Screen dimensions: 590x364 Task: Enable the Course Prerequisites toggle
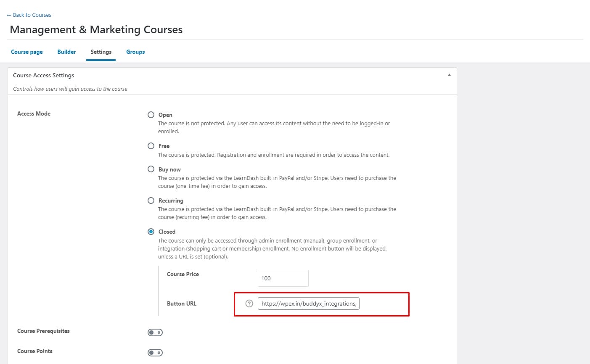[x=155, y=332]
